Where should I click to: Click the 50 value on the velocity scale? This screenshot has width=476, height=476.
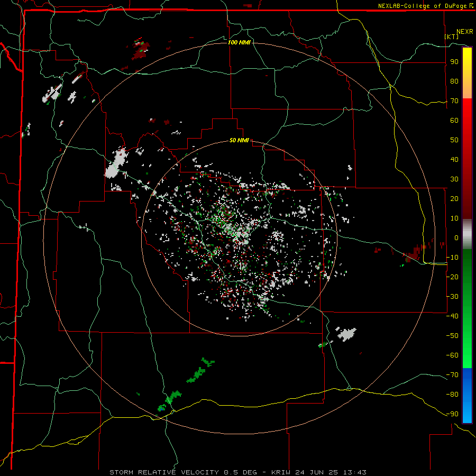454,140
